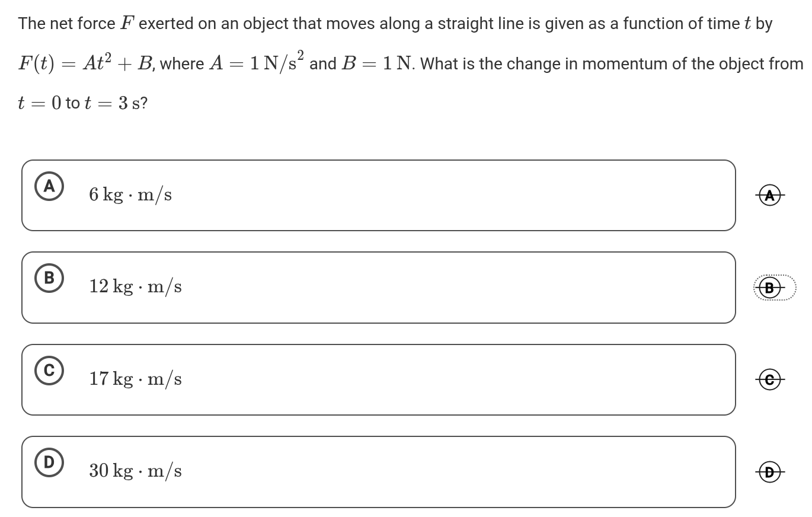Click the answer text 30 kg·m/s
This screenshot has width=812, height=517.
(x=135, y=471)
